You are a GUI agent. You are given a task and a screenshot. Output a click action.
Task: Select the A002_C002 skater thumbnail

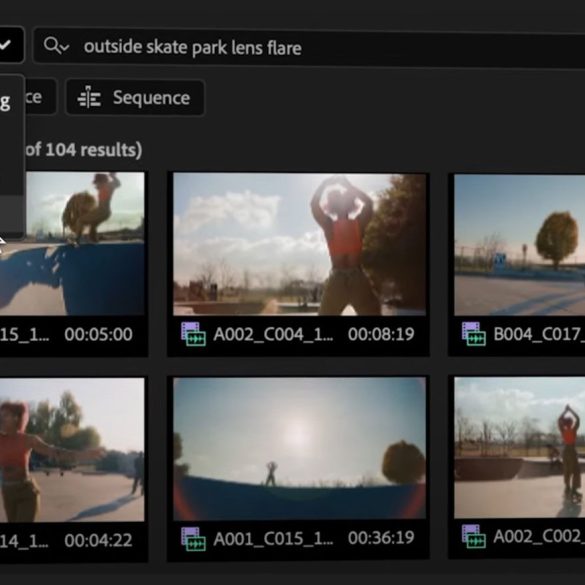519,448
